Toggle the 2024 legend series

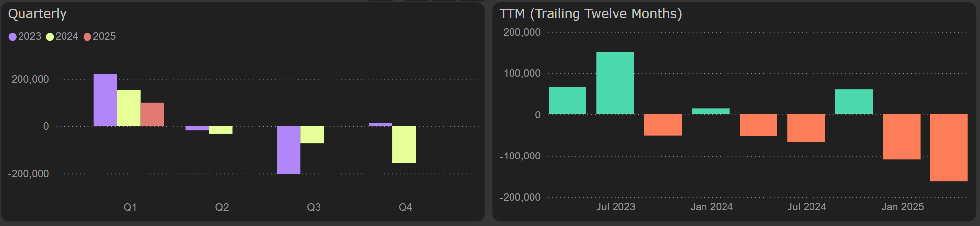tap(62, 37)
